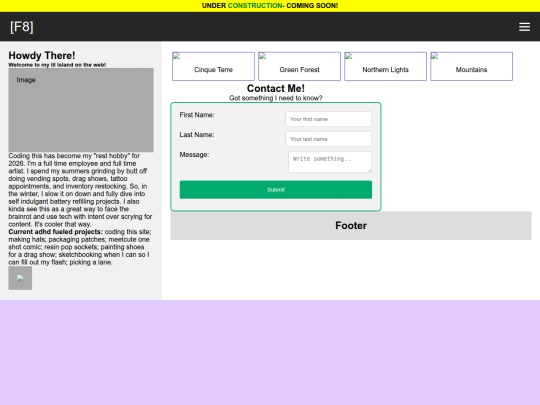
Task: Click the First Name: label
Action: point(197,115)
